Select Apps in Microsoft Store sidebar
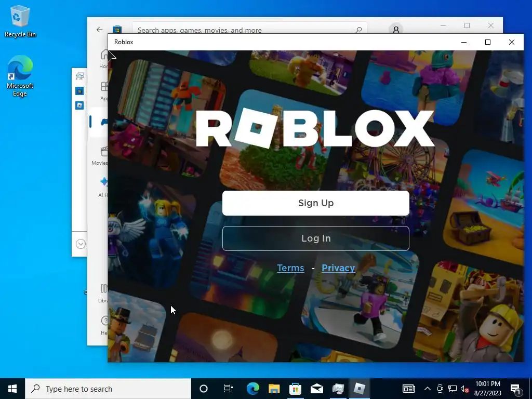Viewport: 532px width, 399px height. coord(104,91)
